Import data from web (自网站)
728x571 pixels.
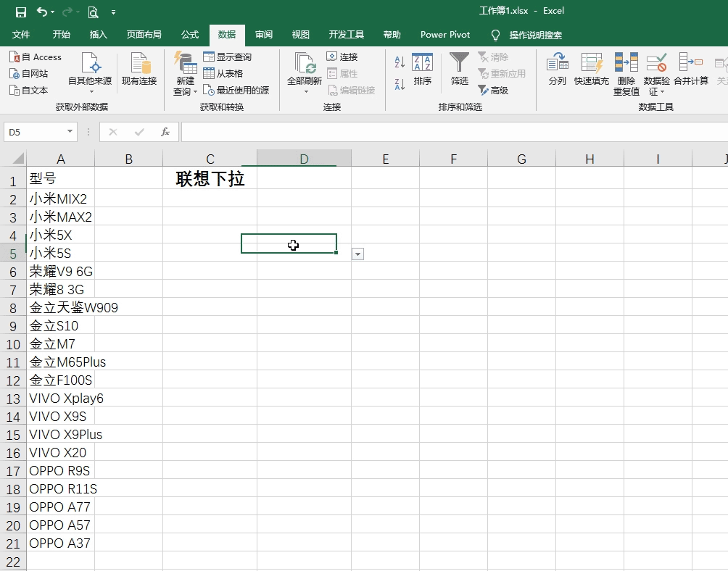pyautogui.click(x=29, y=73)
